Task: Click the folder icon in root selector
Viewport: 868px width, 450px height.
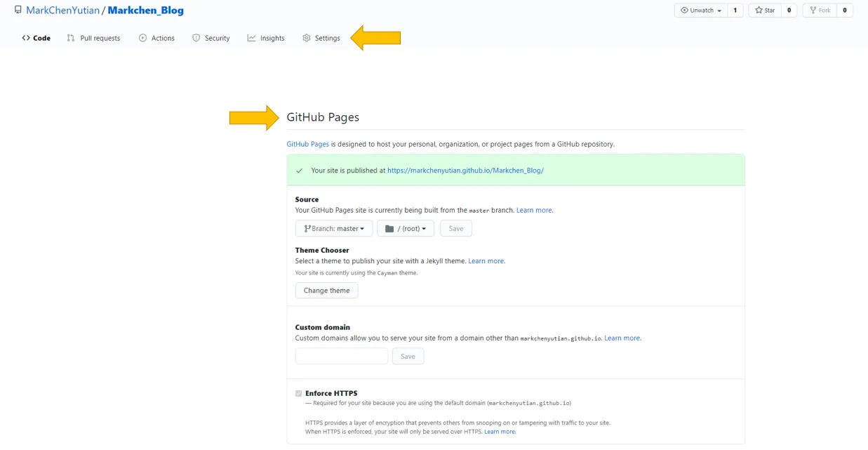Action: click(389, 229)
